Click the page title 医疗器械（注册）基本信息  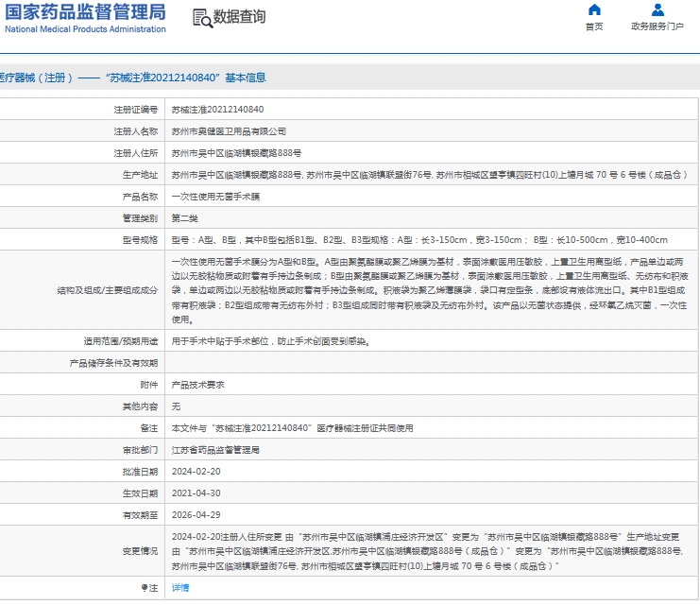click(x=133, y=78)
